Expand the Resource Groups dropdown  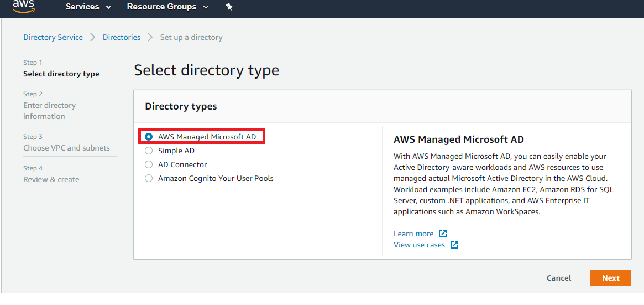coord(167,7)
